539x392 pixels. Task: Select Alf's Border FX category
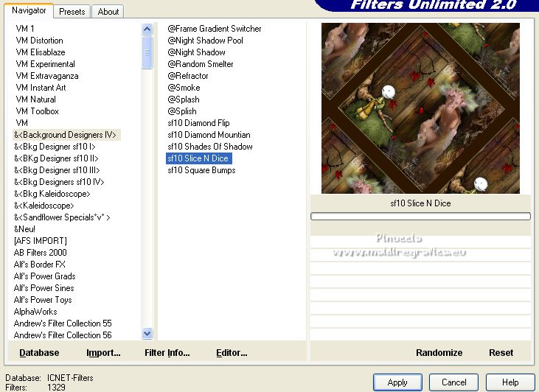(x=39, y=265)
